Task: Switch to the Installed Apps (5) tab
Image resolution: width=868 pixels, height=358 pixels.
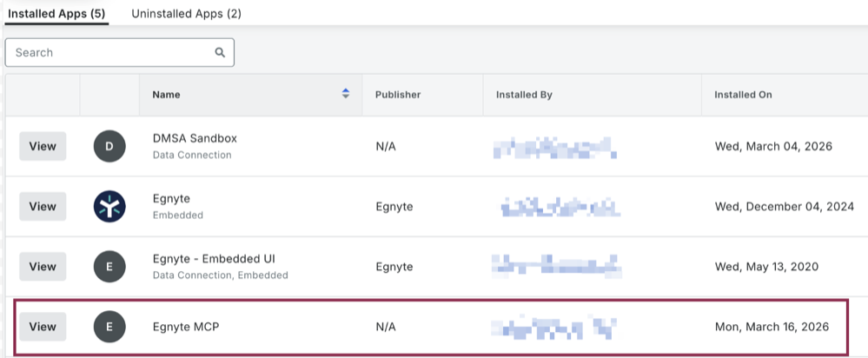Action: [x=56, y=14]
